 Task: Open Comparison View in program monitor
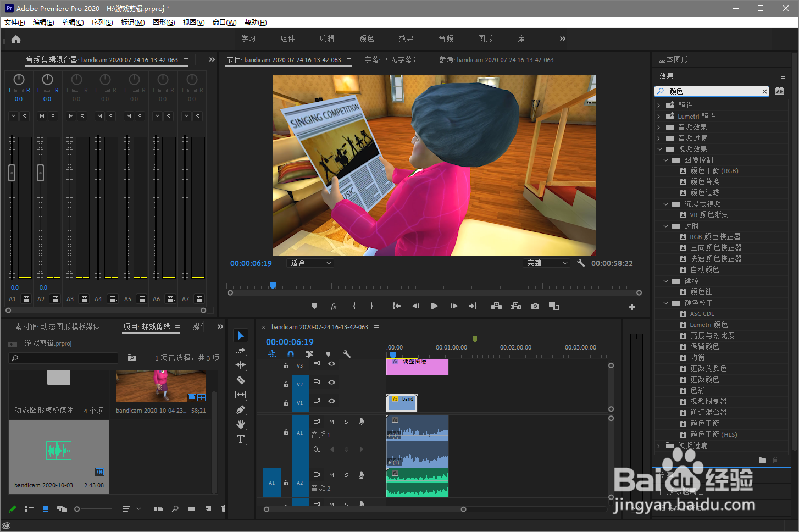pos(554,306)
